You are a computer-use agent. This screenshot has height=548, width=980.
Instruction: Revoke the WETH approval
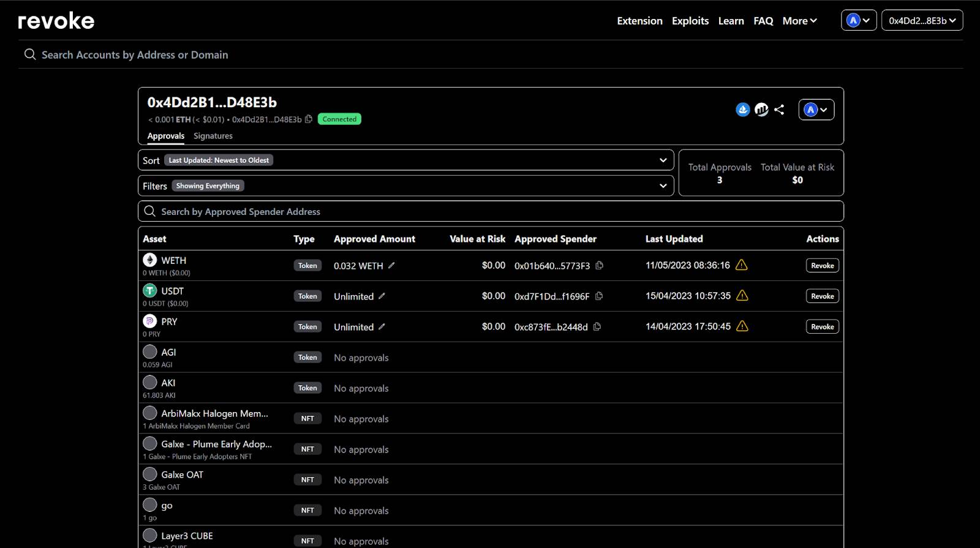[x=822, y=265]
